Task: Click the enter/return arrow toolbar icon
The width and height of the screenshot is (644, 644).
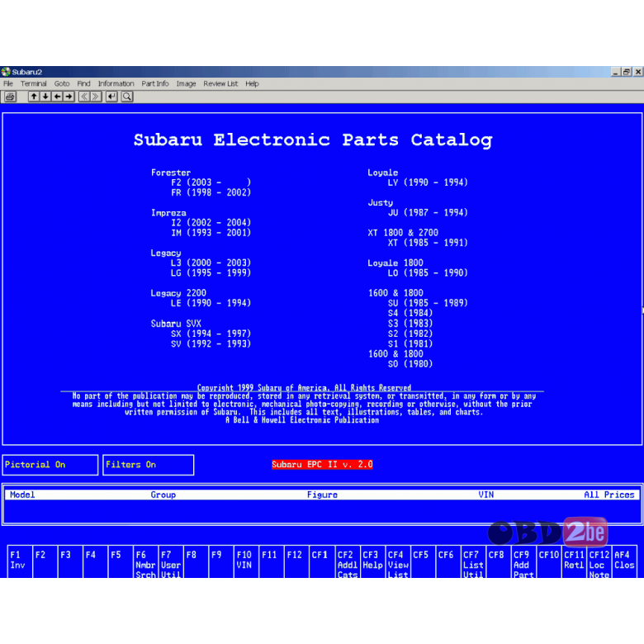Action: pos(111,97)
